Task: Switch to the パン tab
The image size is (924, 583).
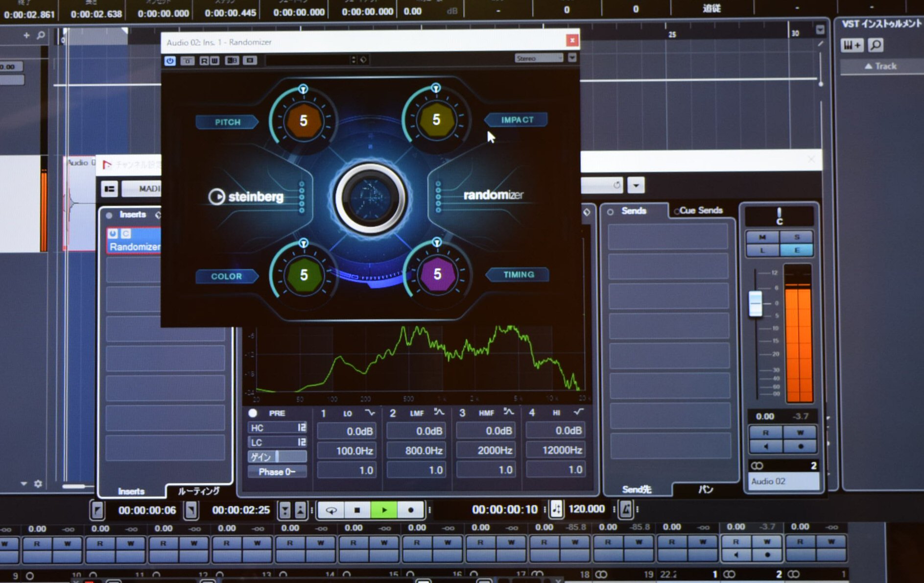Action: tap(706, 489)
